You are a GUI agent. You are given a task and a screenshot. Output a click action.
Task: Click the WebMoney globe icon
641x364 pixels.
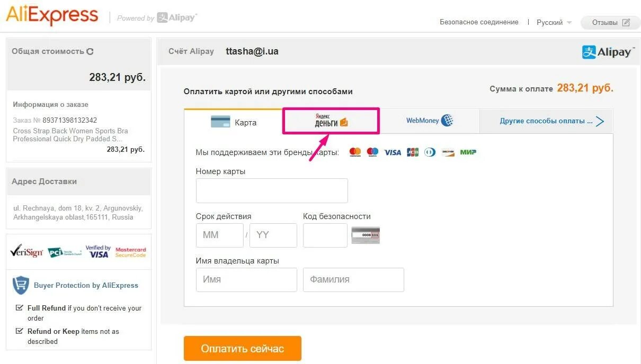tap(447, 121)
